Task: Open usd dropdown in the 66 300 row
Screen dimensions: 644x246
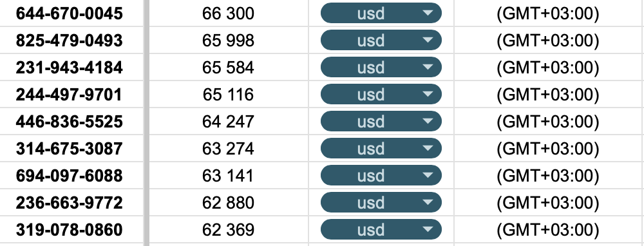Action: [381, 13]
